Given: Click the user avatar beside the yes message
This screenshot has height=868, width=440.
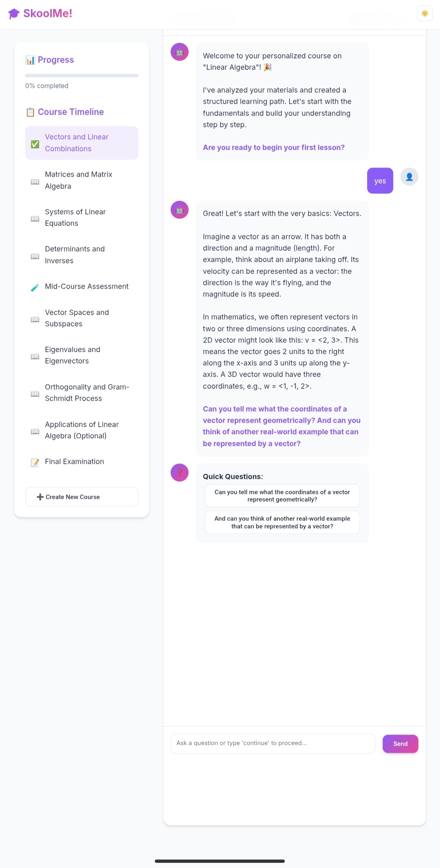Looking at the screenshot, I should click(409, 177).
